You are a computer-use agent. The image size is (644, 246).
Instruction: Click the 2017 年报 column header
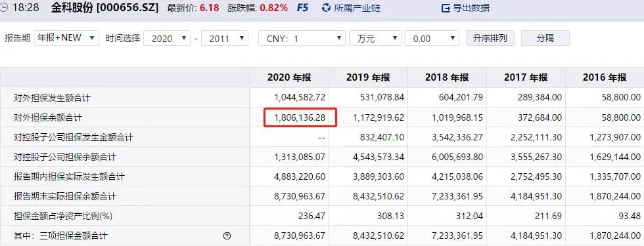(526, 77)
